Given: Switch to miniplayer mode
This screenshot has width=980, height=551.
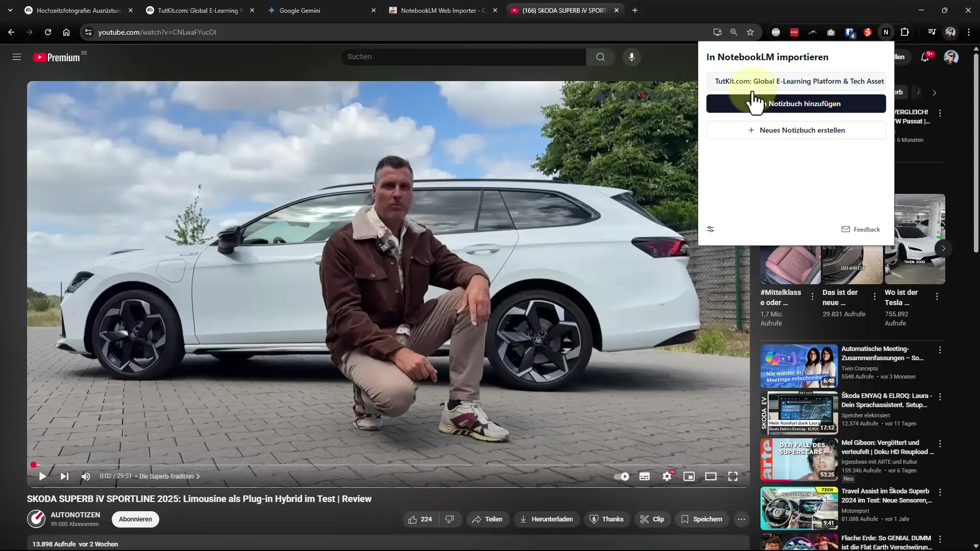Looking at the screenshot, I should [x=689, y=477].
